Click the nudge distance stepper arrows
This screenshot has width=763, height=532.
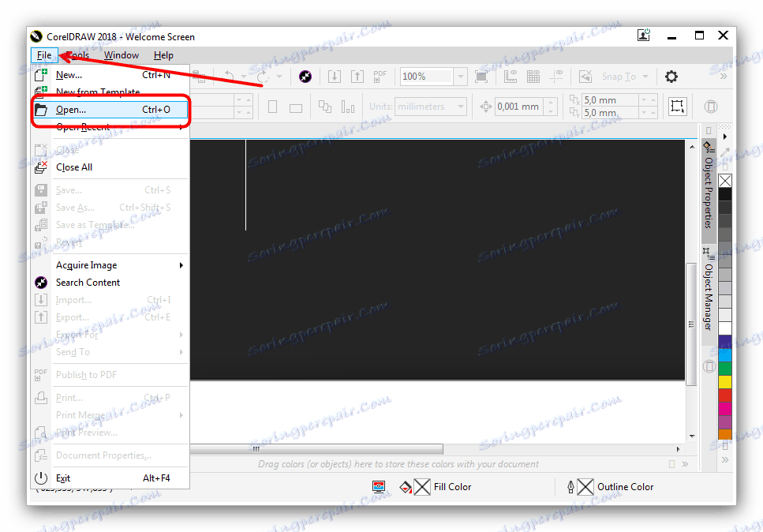click(x=551, y=107)
